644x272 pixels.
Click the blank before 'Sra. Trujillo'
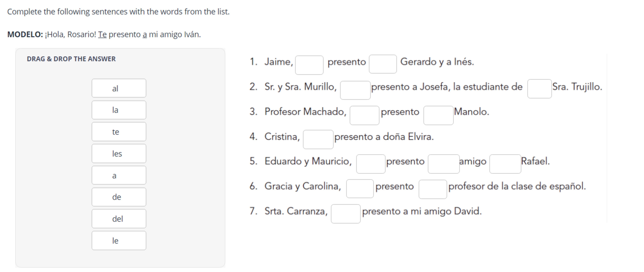click(539, 89)
